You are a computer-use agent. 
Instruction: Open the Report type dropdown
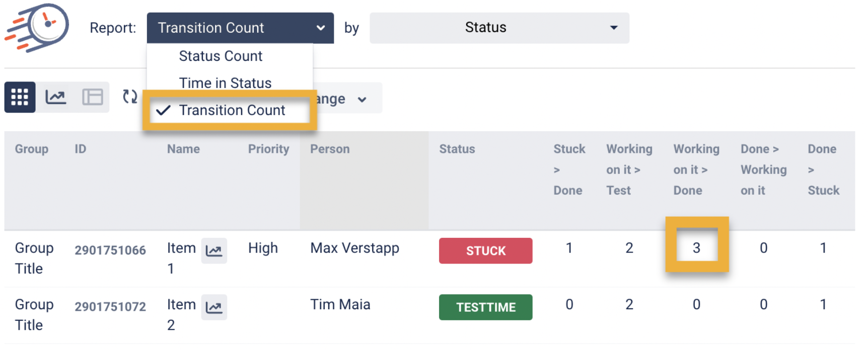point(240,28)
